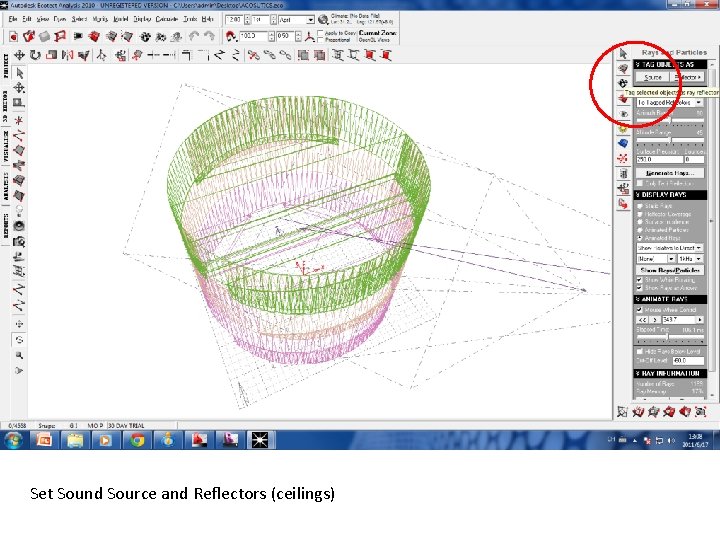Click the globe climate location icon
Image resolution: width=720 pixels, height=540 pixels.
323,19
